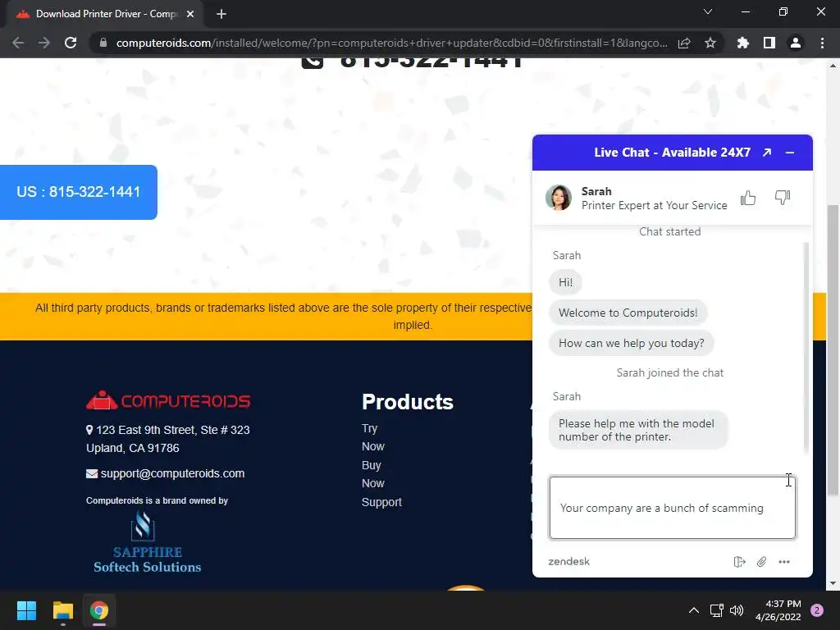Image resolution: width=840 pixels, height=630 pixels.
Task: Click in the chat message input box
Action: click(673, 507)
